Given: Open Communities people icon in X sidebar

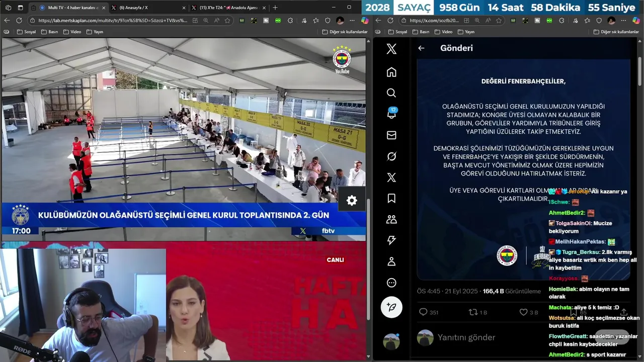Looking at the screenshot, I should tap(391, 220).
